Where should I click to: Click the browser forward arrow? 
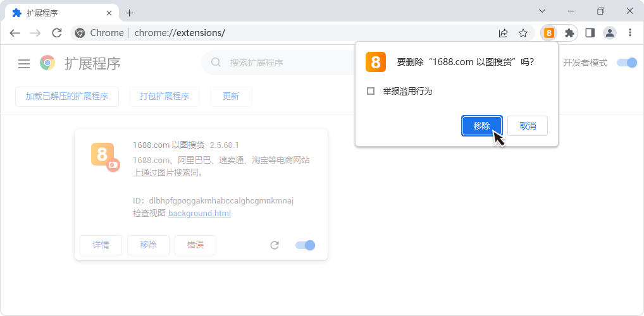[35, 33]
